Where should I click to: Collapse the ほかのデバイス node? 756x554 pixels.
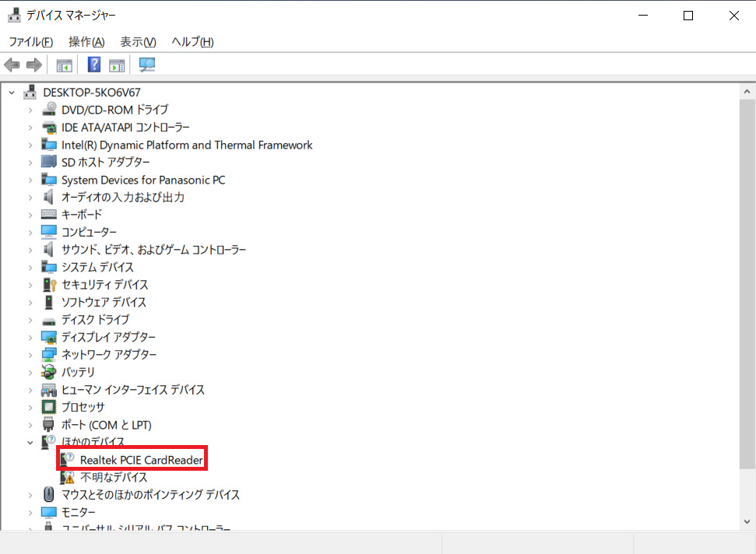(x=30, y=443)
